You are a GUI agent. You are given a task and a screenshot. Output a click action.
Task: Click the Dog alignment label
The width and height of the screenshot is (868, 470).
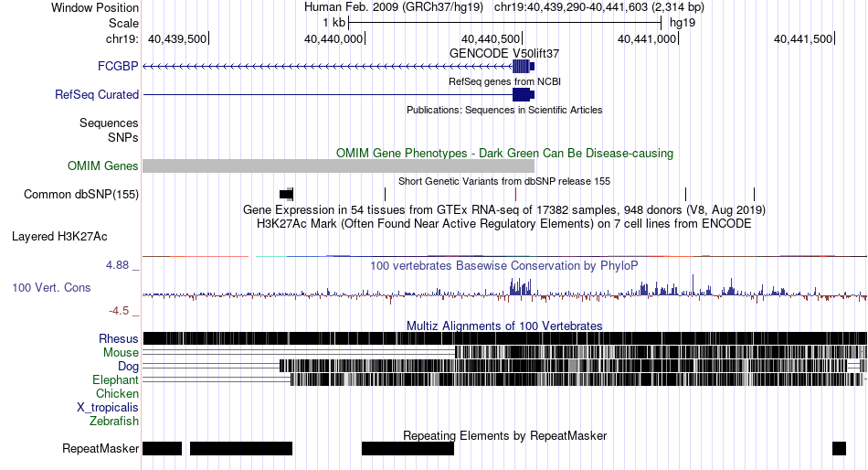[x=128, y=366]
